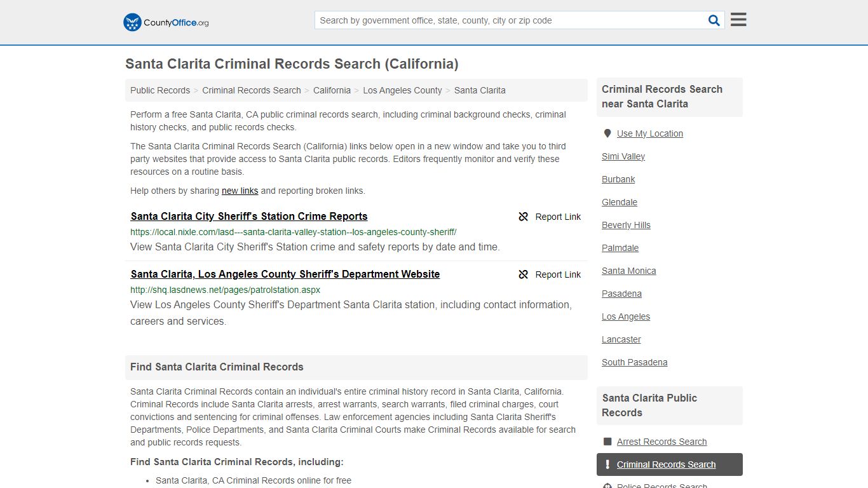This screenshot has width=868, height=488.
Task: Open South Pasadena nearby search
Action: [635, 362]
